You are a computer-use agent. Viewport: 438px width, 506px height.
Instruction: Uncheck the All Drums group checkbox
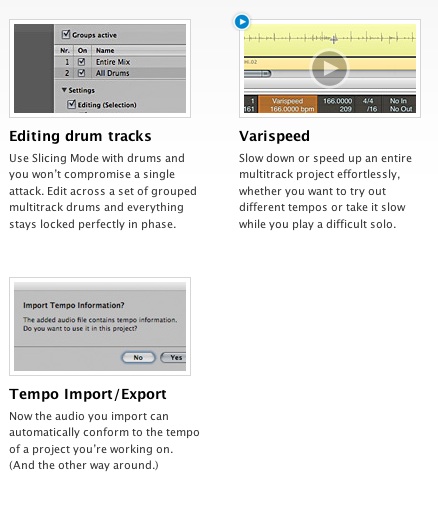point(81,73)
